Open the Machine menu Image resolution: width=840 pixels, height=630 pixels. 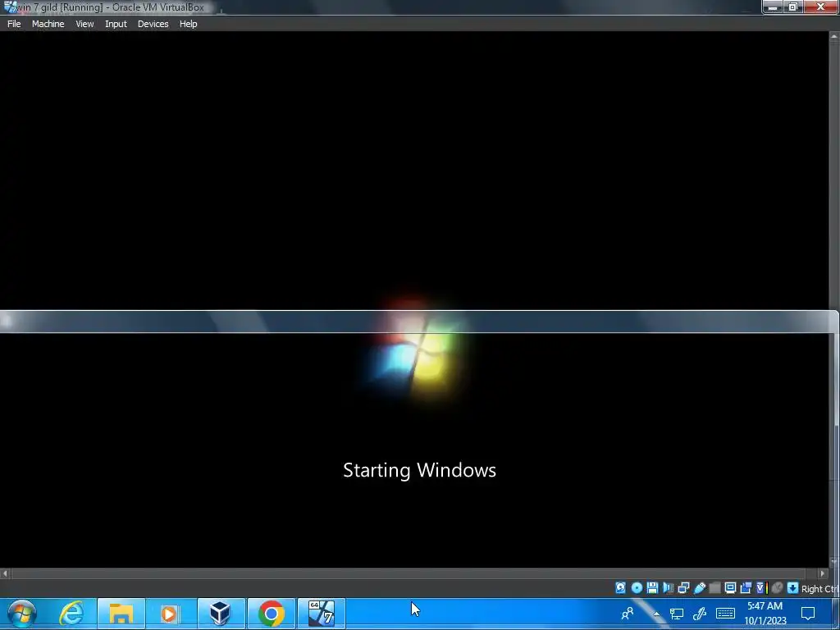point(48,24)
